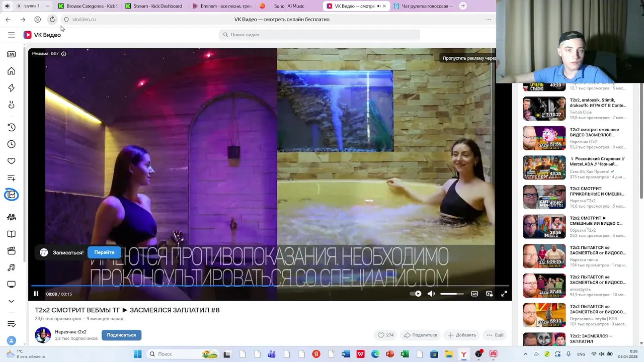This screenshot has width=644, height=362.
Task: Open the profile avatar in sidebar
Action: pos(11,340)
